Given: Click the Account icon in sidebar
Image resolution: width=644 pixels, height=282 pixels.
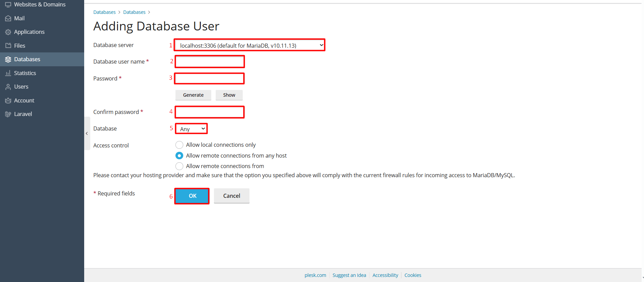Looking at the screenshot, I should coord(8,100).
